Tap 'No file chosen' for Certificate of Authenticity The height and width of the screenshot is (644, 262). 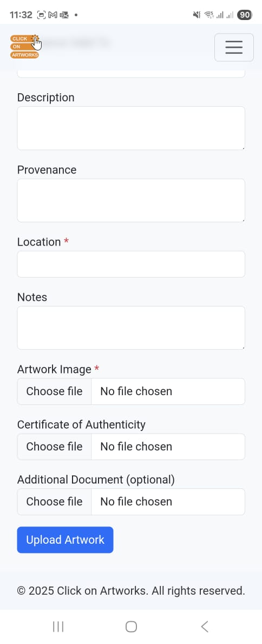[136, 447]
